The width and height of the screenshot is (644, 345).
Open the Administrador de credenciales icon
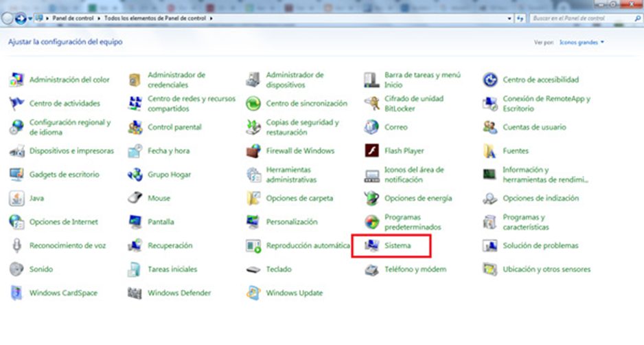[135, 80]
